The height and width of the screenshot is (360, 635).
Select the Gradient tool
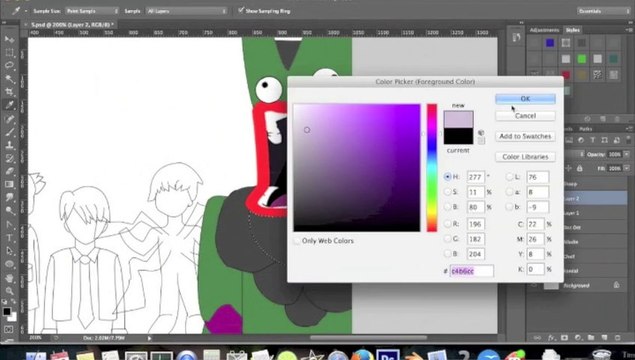coord(9,184)
